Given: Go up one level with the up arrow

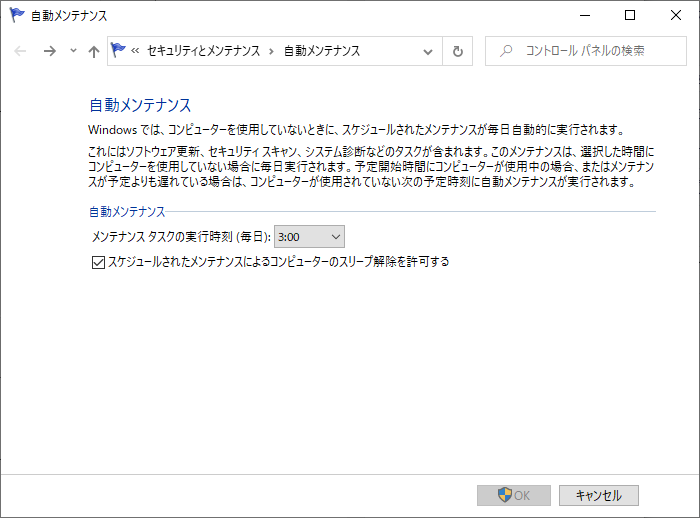Looking at the screenshot, I should [93, 51].
